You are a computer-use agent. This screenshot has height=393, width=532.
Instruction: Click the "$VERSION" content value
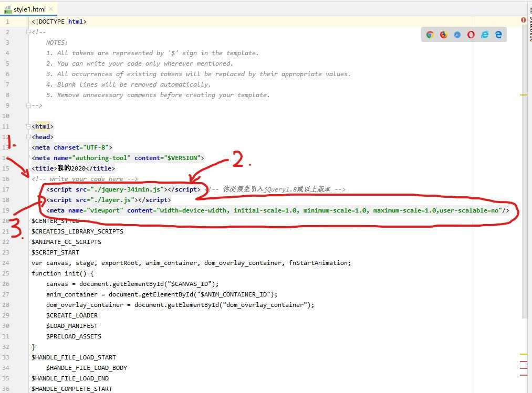[182, 158]
